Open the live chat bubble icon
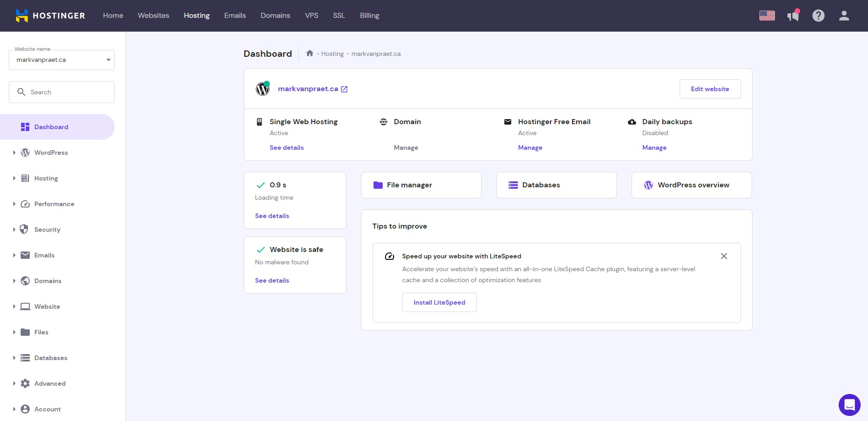 point(849,405)
